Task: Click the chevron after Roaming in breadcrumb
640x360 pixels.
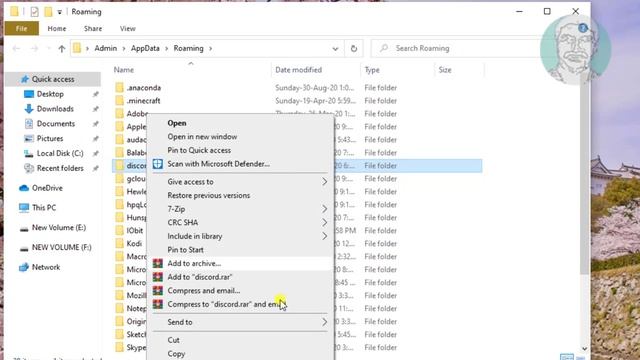Action: [211, 49]
